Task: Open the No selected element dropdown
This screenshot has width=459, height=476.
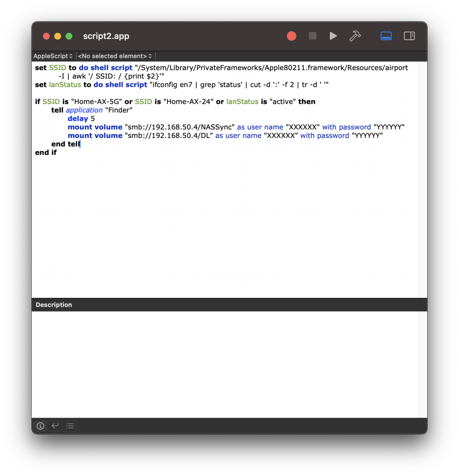Action: click(115, 56)
